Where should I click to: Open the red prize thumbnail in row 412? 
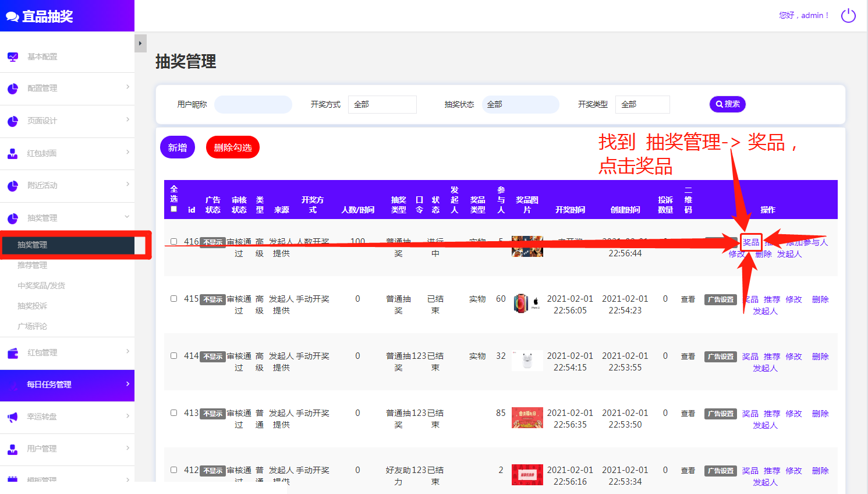click(x=527, y=475)
